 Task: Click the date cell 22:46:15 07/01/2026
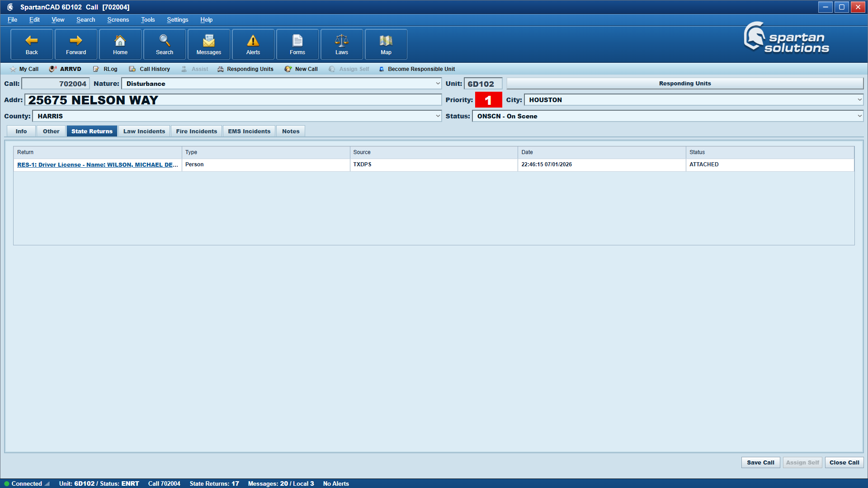(602, 164)
